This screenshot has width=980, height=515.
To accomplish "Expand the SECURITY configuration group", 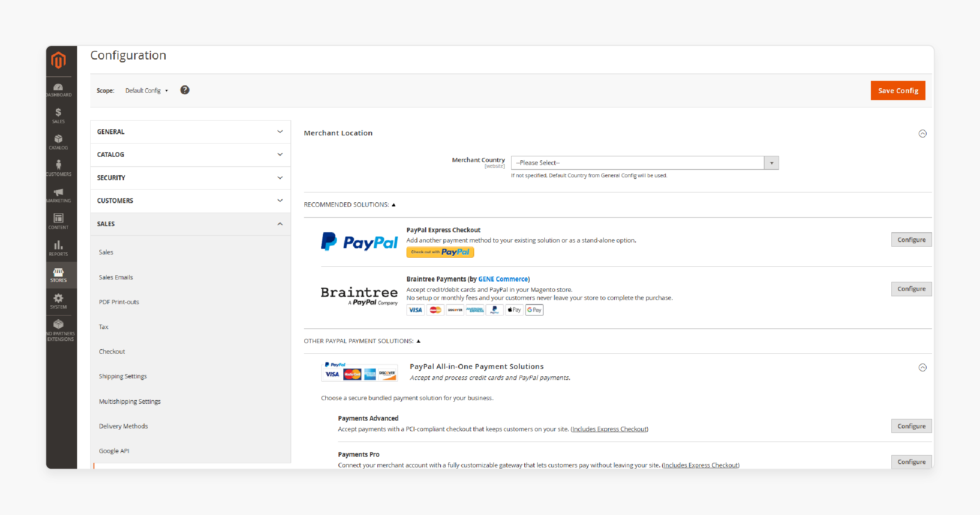I will point(190,178).
